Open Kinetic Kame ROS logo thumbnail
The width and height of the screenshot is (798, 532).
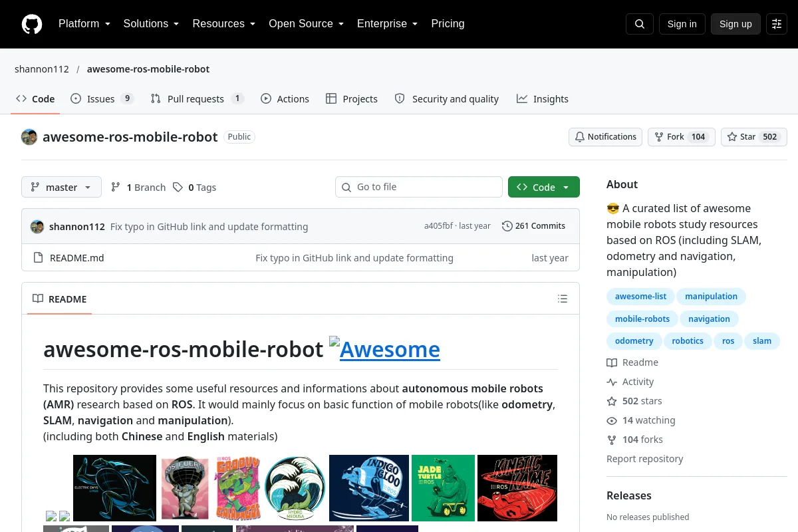click(517, 488)
